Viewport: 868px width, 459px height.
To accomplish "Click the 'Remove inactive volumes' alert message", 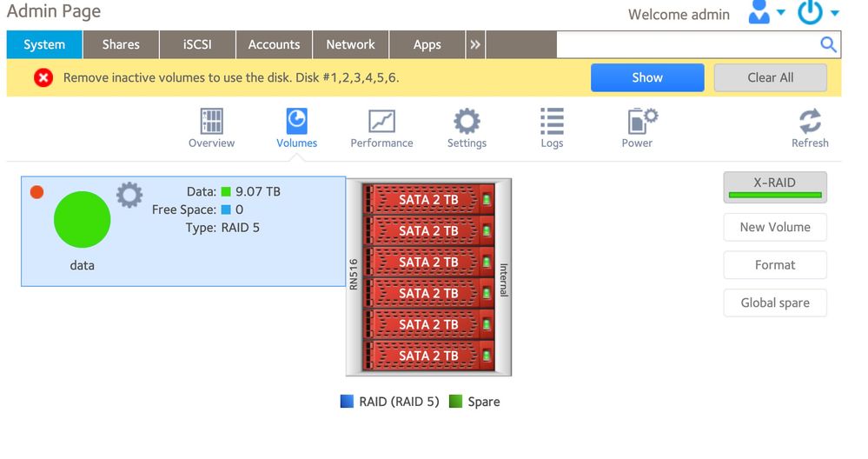I will (231, 77).
